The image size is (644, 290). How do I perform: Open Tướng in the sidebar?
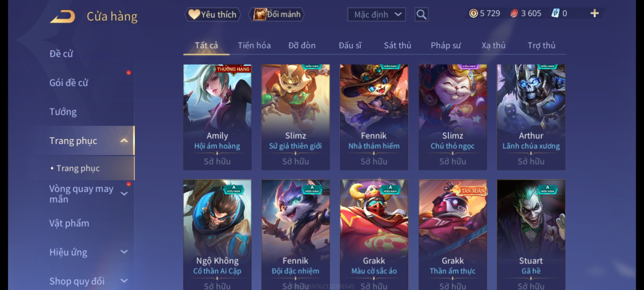click(63, 112)
